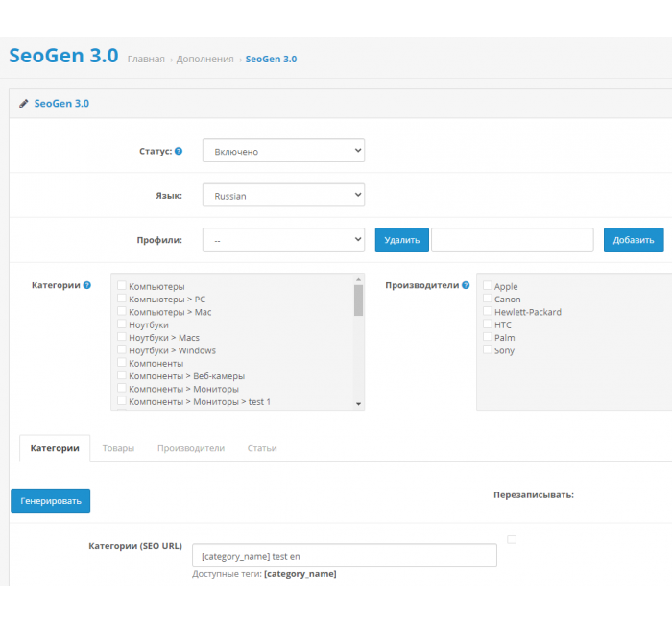This screenshot has height=624, width=672.
Task: Click the large SeoGen 3.0 page title
Action: pos(64,56)
